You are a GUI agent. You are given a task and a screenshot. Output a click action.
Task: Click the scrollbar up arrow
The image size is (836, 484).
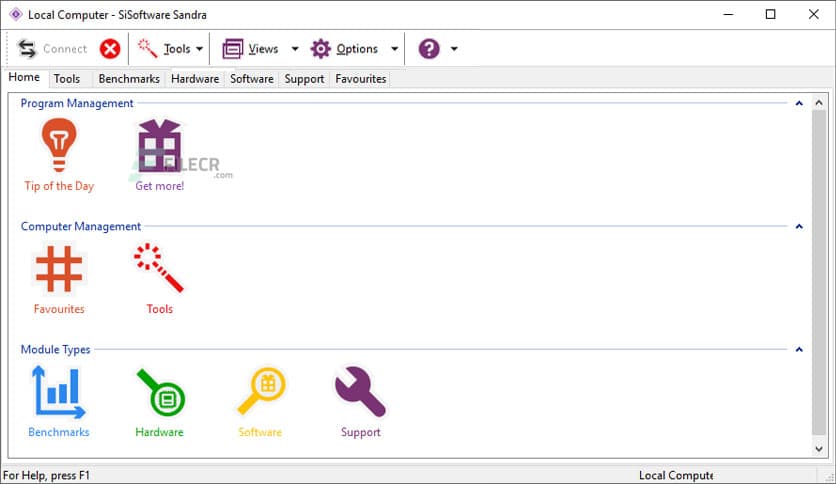[x=819, y=103]
